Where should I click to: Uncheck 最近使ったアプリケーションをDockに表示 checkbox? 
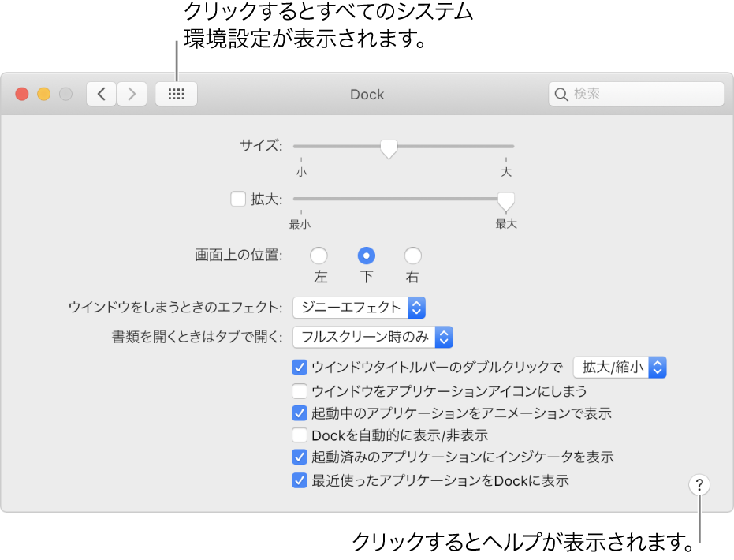(299, 480)
